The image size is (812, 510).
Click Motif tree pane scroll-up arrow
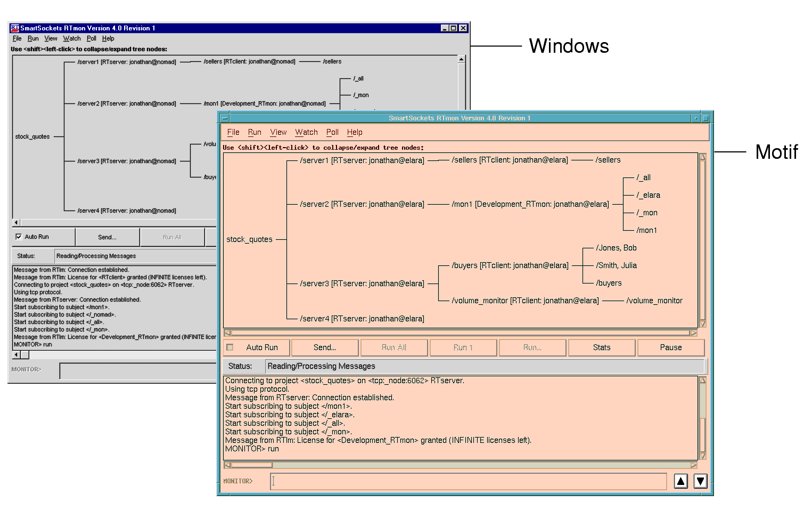pyautogui.click(x=702, y=157)
